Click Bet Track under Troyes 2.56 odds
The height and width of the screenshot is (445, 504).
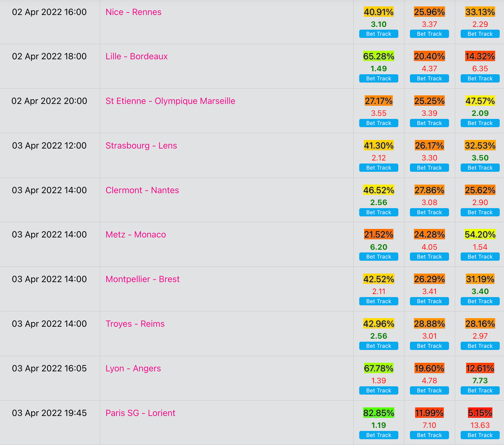click(379, 346)
